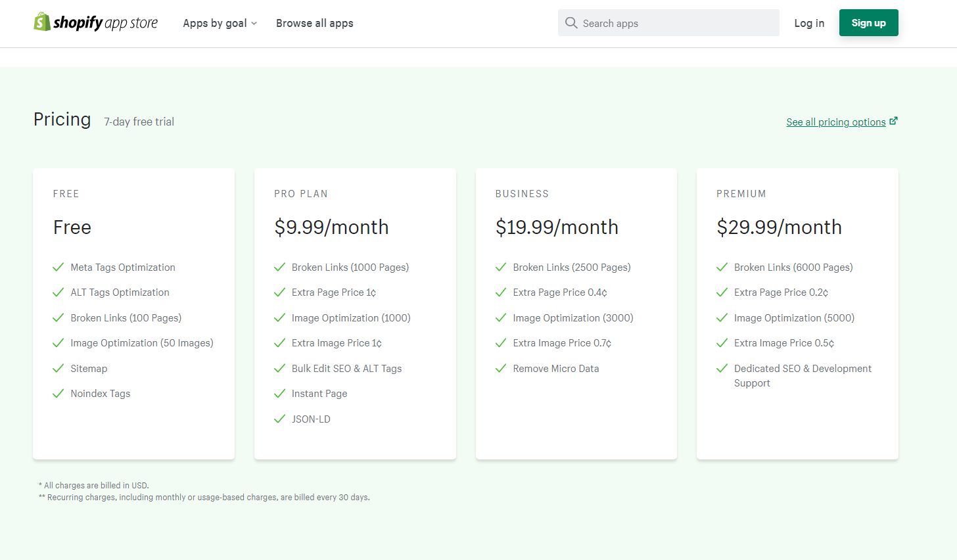Click the checkmark beside Dedicated SEO & Development Support

coord(722,368)
